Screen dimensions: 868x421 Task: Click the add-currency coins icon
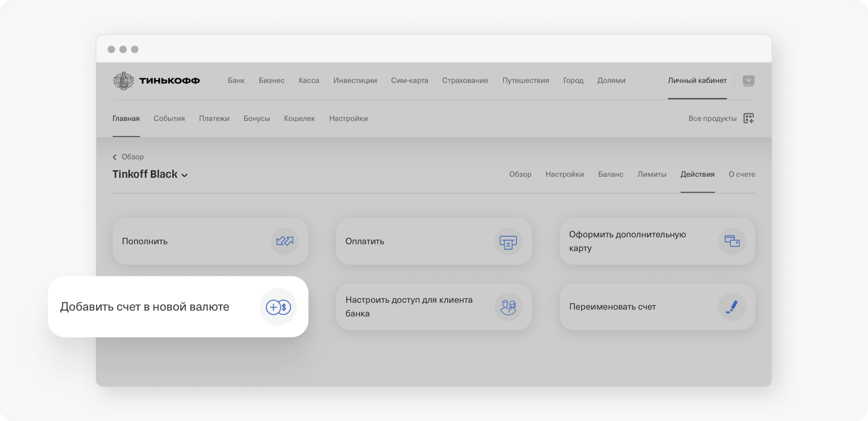(x=278, y=307)
